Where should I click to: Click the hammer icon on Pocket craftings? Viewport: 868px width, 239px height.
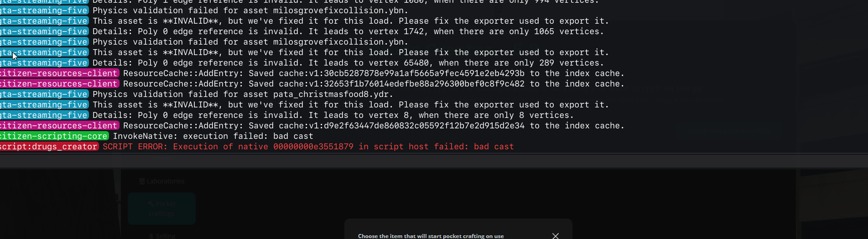click(151, 204)
